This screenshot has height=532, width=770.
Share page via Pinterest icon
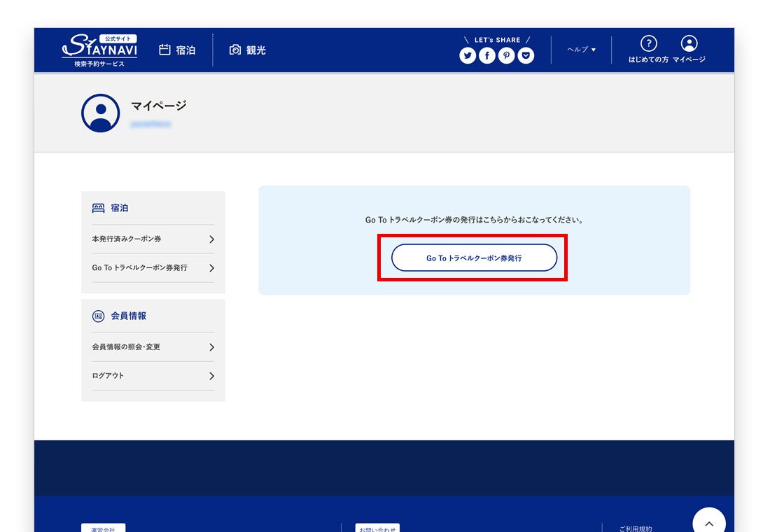(x=506, y=56)
